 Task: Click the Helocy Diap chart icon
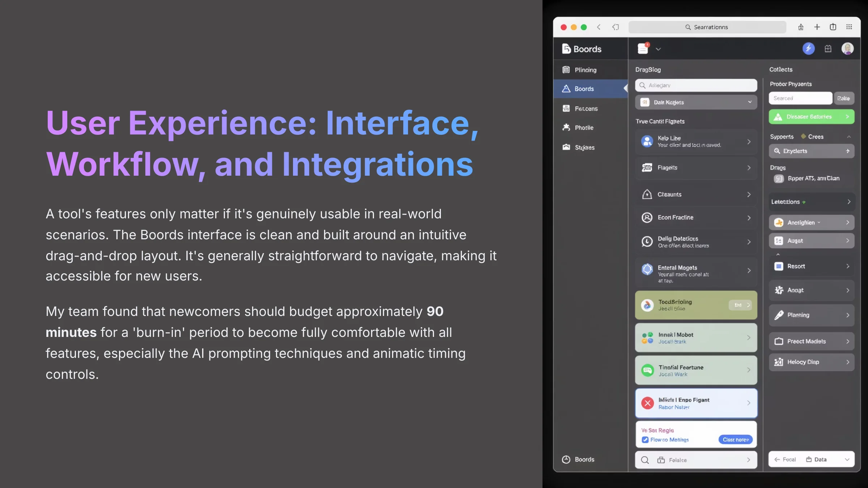779,362
